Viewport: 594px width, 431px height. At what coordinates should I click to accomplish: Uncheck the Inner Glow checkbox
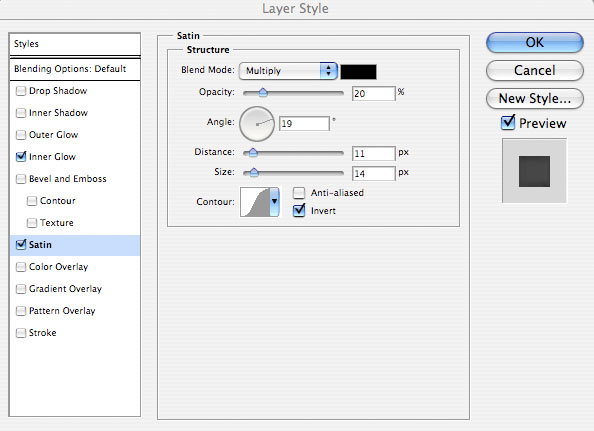(x=21, y=156)
